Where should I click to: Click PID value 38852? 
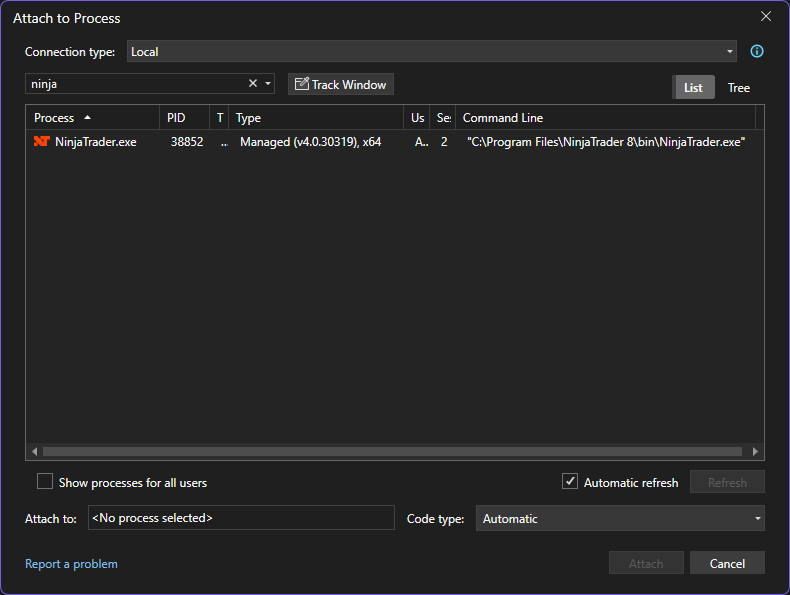186,142
